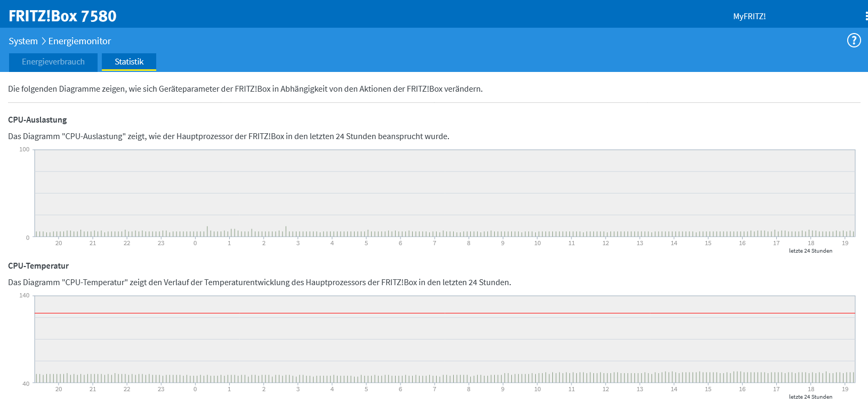Click the CPU-Auslastung description sentence
Image resolution: width=868 pixels, height=404 pixels.
point(229,136)
